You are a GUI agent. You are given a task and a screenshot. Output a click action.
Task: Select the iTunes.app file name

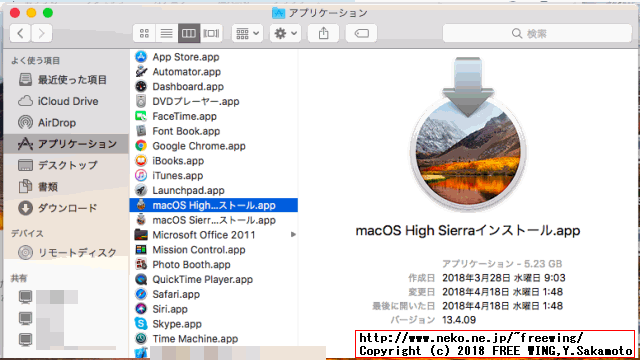[178, 176]
